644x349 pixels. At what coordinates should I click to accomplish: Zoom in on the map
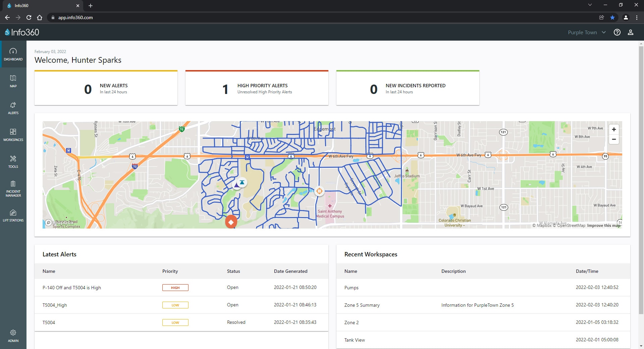pos(613,130)
